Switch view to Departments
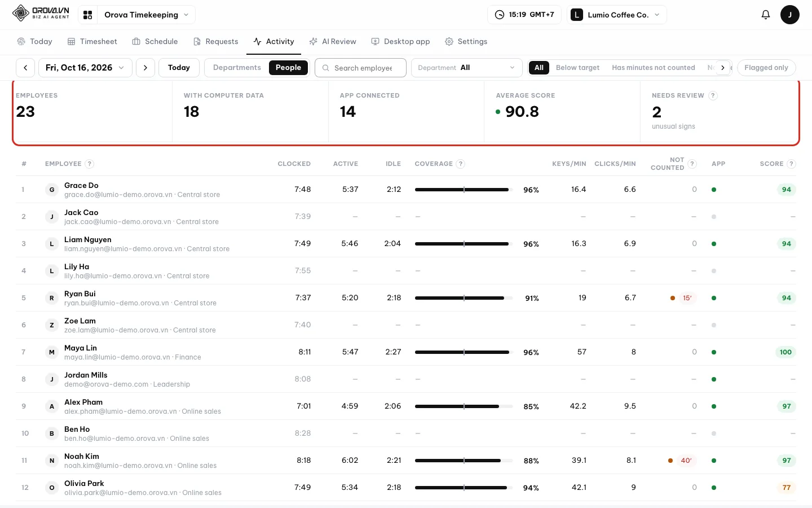 (237, 68)
